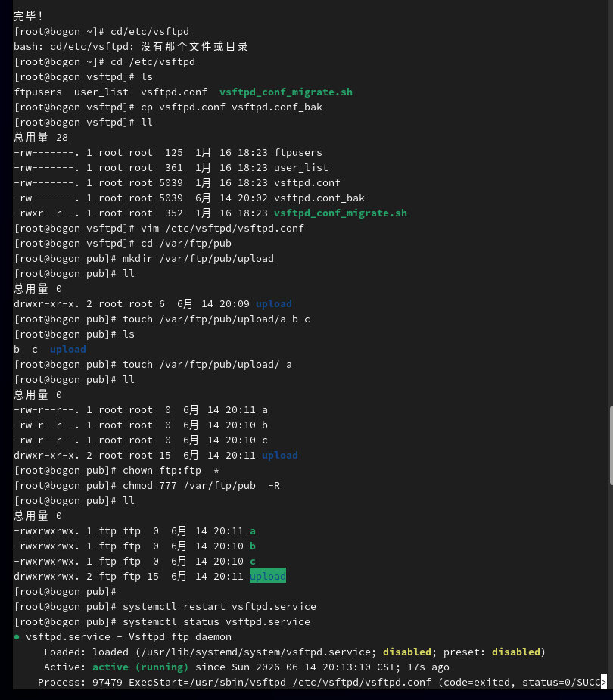This screenshot has height=700, width=613.
Task: Open the /usr/lib/systemd/system/vsftpd.service underlined path
Action: coord(256,652)
